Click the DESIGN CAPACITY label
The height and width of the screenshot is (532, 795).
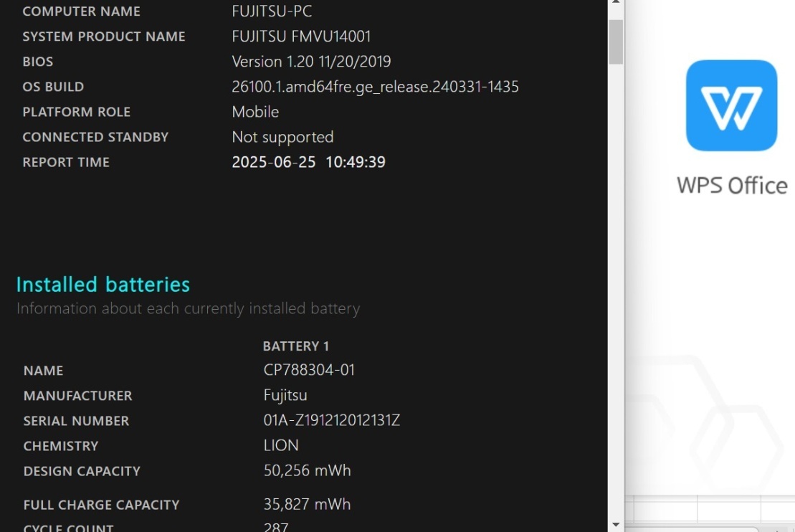[82, 471]
